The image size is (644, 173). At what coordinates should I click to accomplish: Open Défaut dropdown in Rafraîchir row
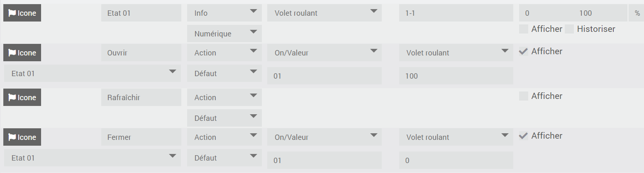pos(224,118)
